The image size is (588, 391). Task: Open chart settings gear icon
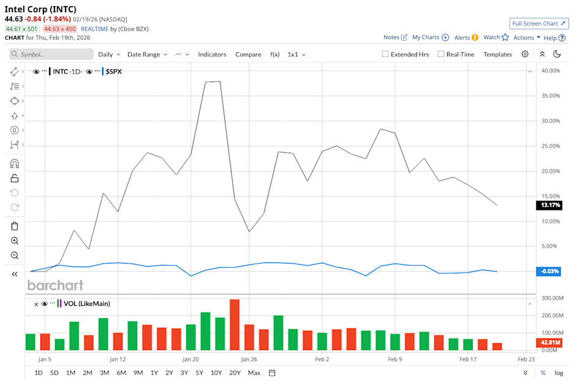pyautogui.click(x=525, y=54)
